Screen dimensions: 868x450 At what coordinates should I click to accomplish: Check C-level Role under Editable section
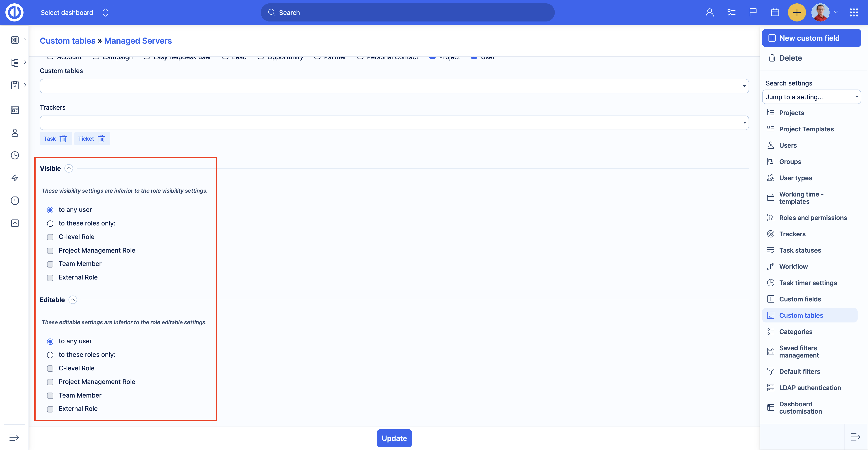pyautogui.click(x=50, y=369)
